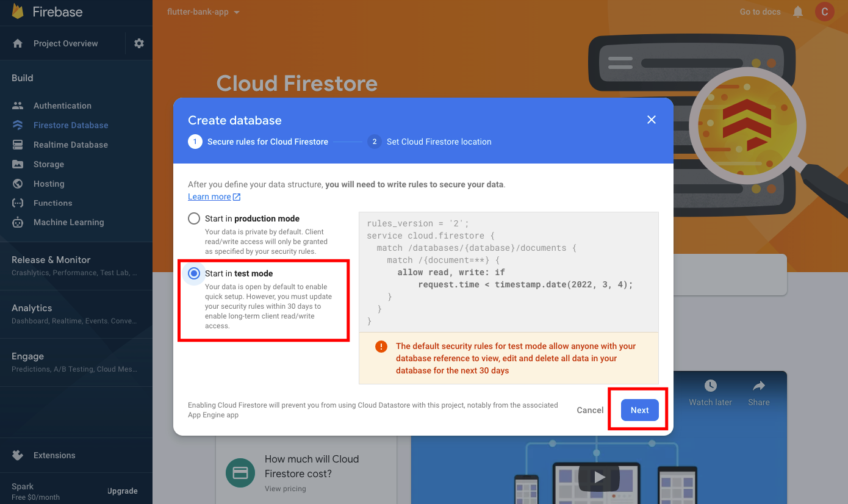Click View pricing link
Image resolution: width=848 pixels, height=504 pixels.
pyautogui.click(x=286, y=489)
